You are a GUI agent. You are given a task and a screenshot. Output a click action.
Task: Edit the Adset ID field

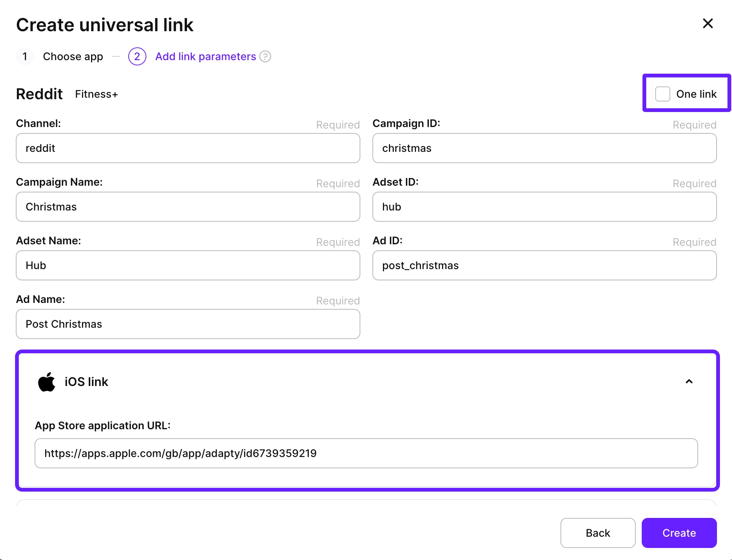coord(544,207)
